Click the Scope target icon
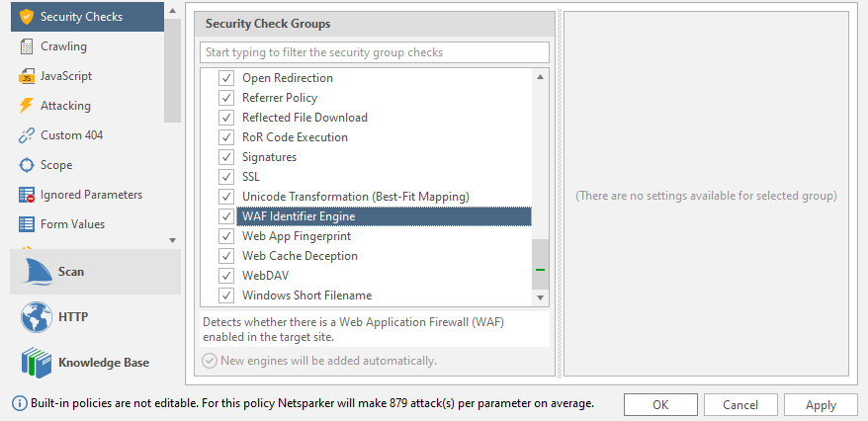 point(27,165)
